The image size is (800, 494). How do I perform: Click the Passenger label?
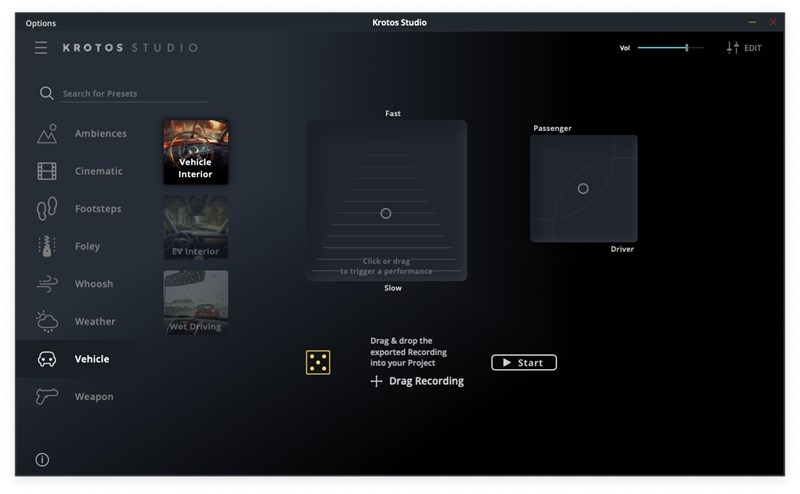point(552,128)
